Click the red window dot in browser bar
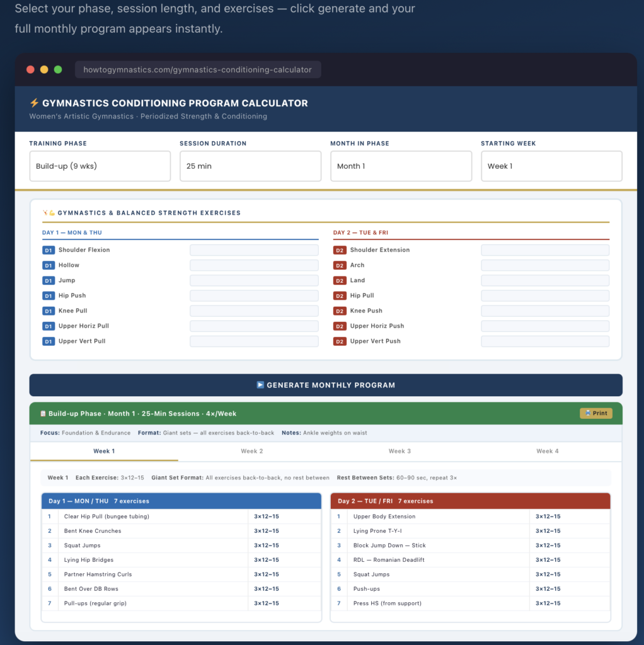Screen dimensions: 644x645 pyautogui.click(x=30, y=70)
